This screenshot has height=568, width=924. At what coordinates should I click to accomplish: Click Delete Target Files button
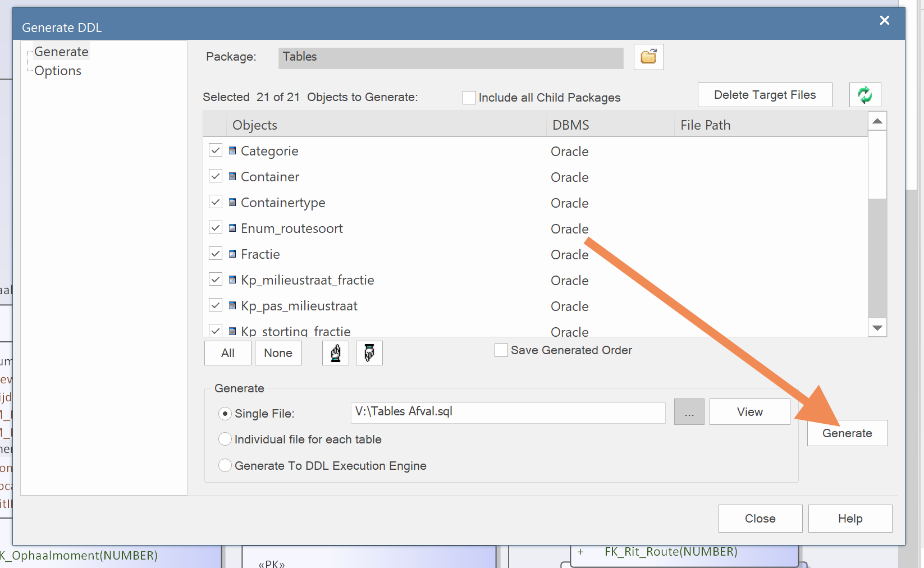coord(765,95)
